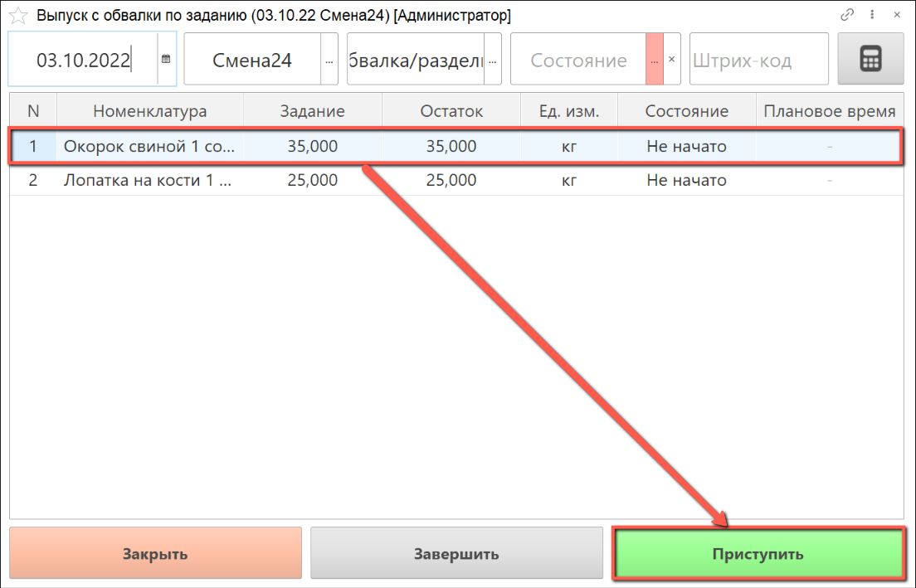
Task: Open the calculator button
Action: click(870, 60)
